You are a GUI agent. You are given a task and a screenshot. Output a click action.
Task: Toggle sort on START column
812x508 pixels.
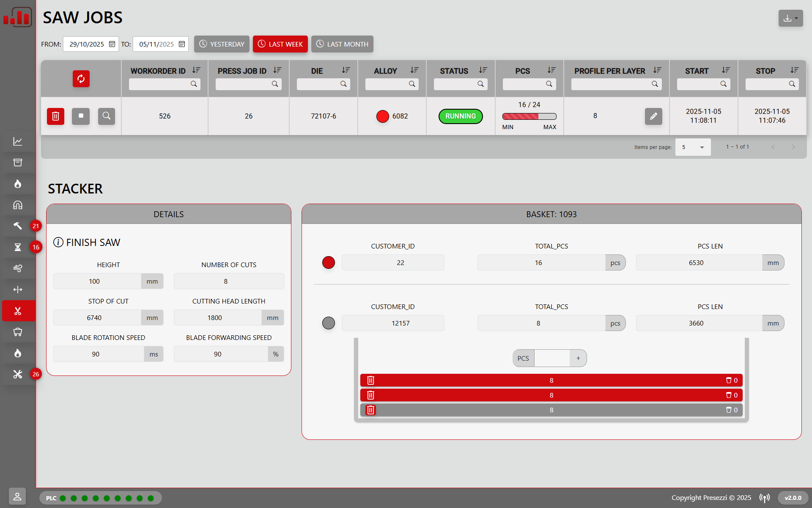726,70
